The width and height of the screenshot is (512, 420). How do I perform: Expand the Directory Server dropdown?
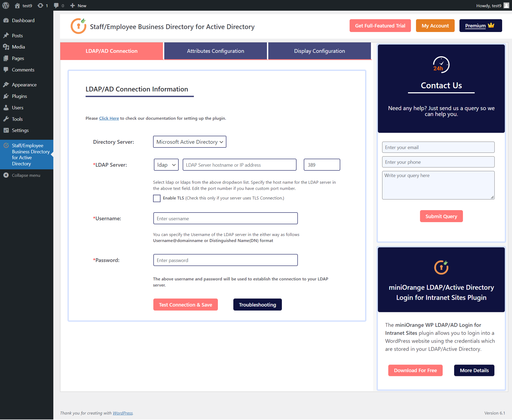coord(190,142)
